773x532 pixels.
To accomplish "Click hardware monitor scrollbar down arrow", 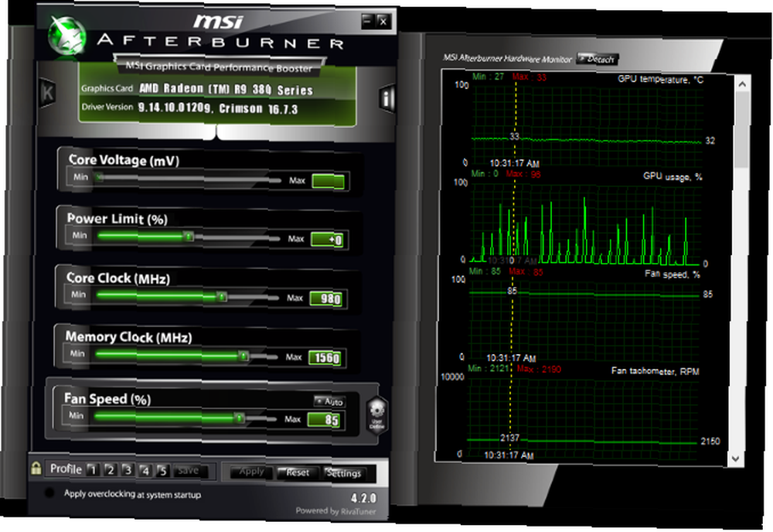I will [x=736, y=459].
